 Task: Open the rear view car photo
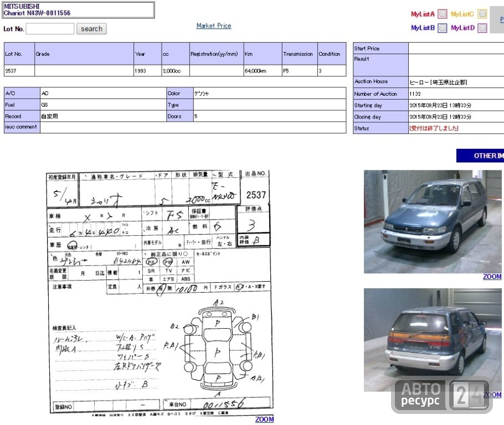[x=433, y=340]
